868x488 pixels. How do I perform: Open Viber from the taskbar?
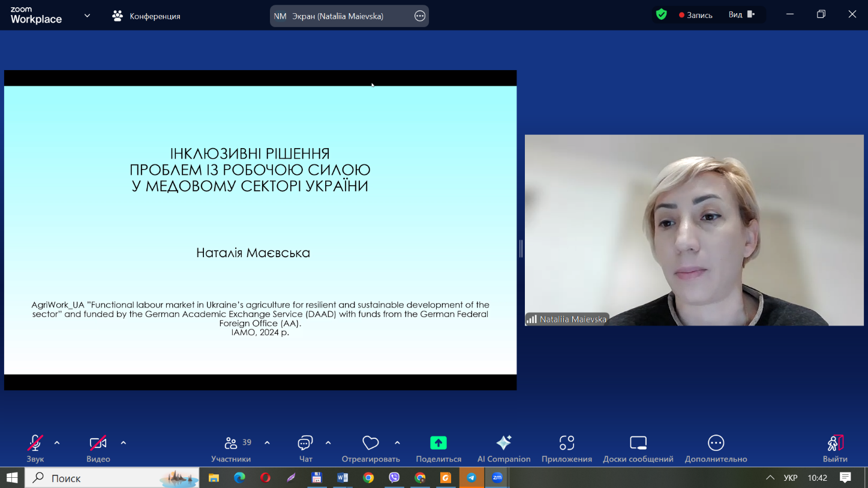(394, 478)
